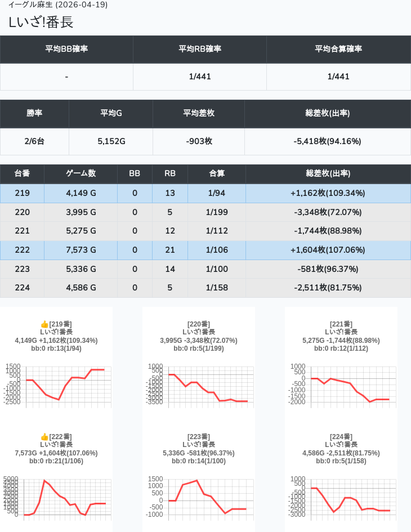Open the 219番 slump graph chart
The width and height of the screenshot is (411, 532).
[x=56, y=384]
